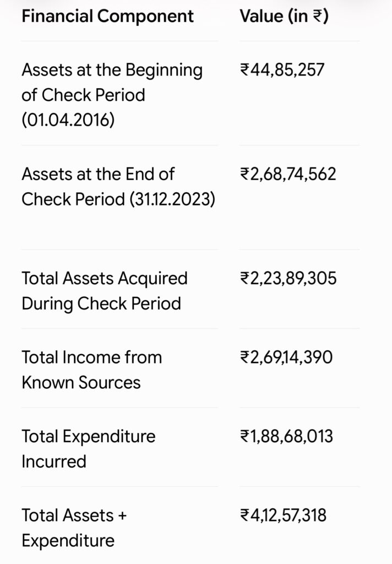392x564 pixels.
Task: Click Assets at the Beginning of Check Period label
Action: [112, 95]
